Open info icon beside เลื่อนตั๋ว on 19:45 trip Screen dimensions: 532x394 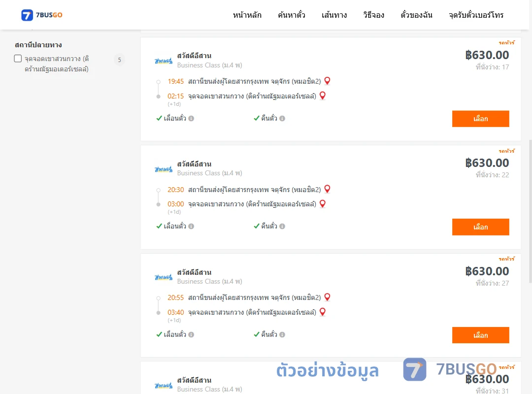pos(191,118)
